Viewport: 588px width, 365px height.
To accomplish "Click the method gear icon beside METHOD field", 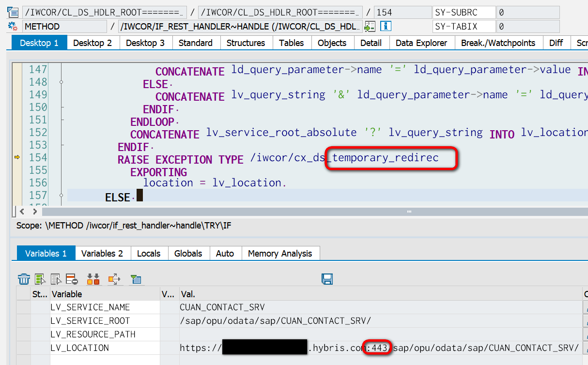I will click(13, 26).
